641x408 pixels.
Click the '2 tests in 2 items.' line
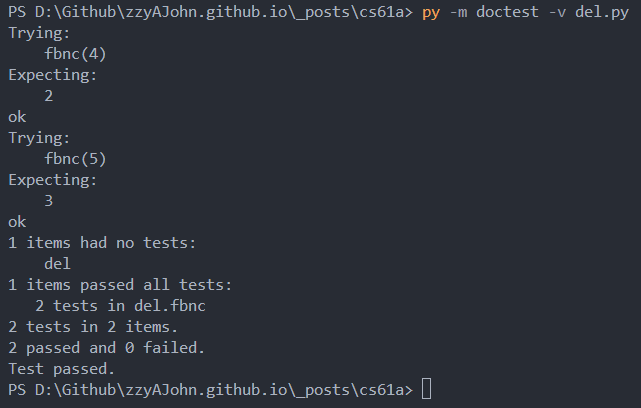(x=93, y=327)
